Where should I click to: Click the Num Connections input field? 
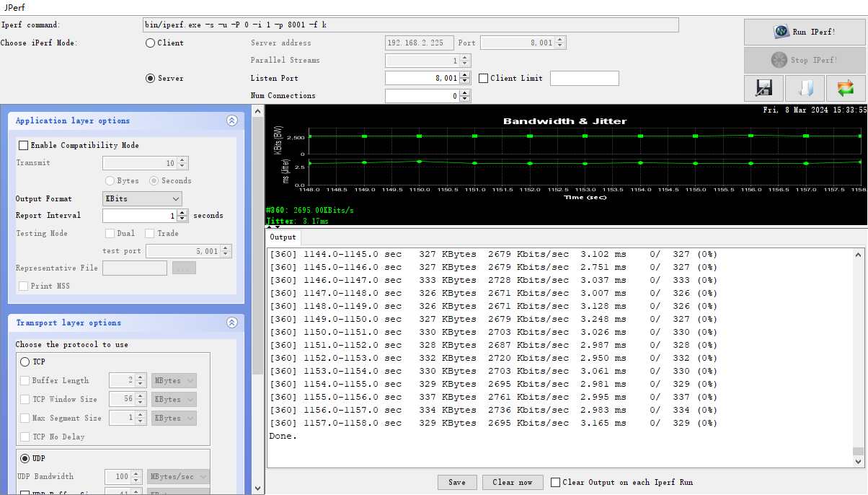click(422, 95)
